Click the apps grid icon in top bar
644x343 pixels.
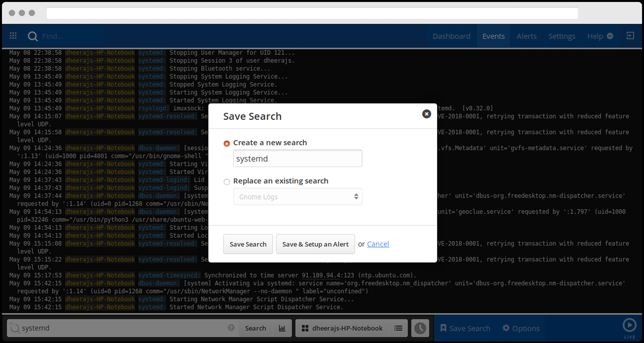[13, 36]
